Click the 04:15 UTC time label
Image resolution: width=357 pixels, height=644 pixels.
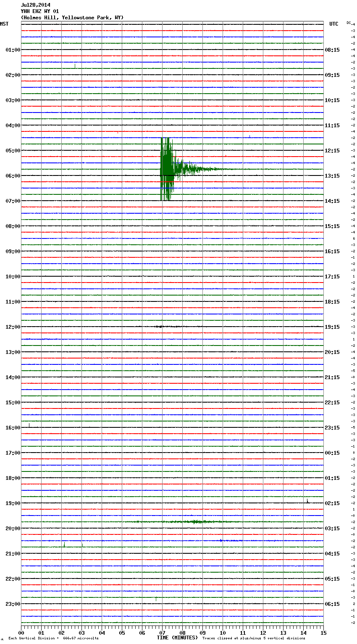(x=332, y=554)
